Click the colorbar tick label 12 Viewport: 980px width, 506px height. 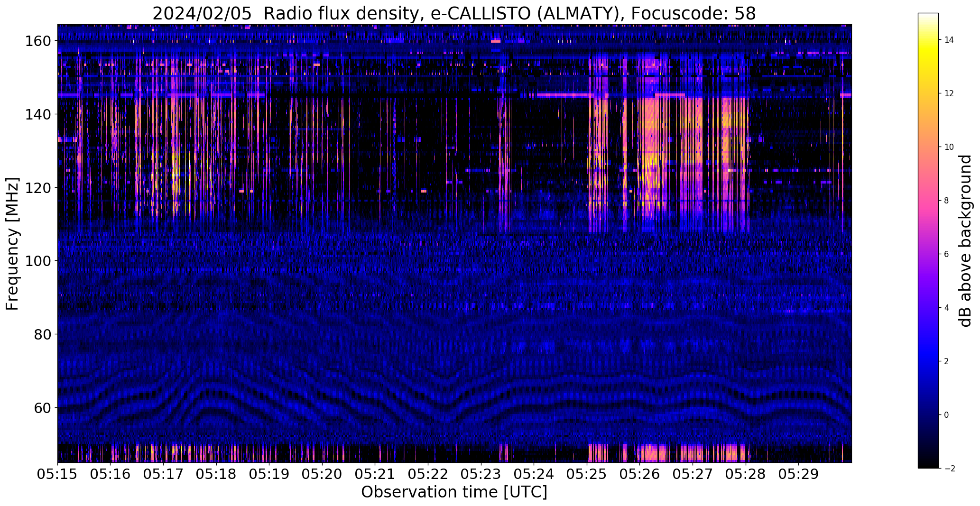(x=949, y=93)
